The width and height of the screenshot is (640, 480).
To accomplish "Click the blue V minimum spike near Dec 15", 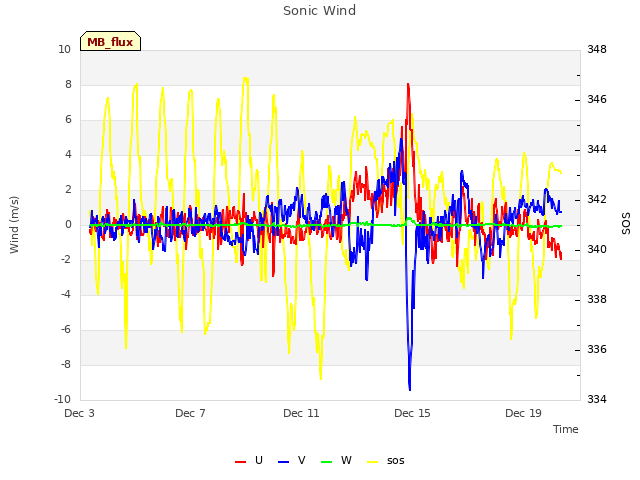I will click(x=410, y=388).
